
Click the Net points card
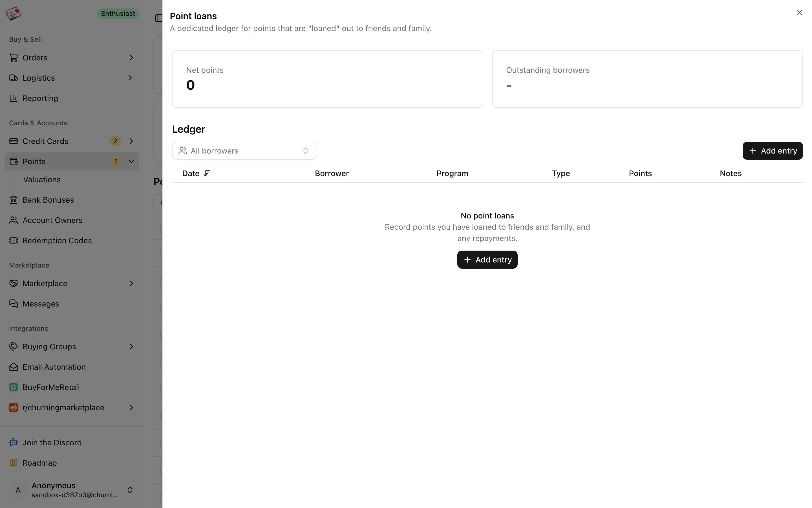pos(328,79)
